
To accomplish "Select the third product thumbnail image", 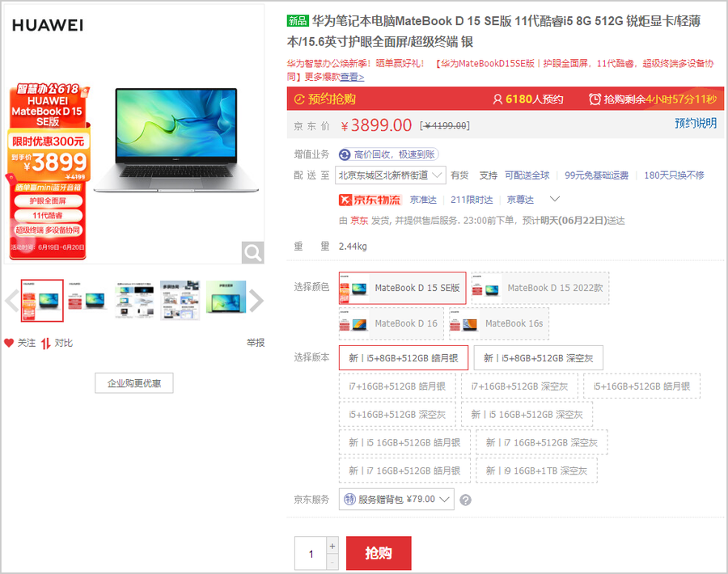I will pyautogui.click(x=134, y=300).
